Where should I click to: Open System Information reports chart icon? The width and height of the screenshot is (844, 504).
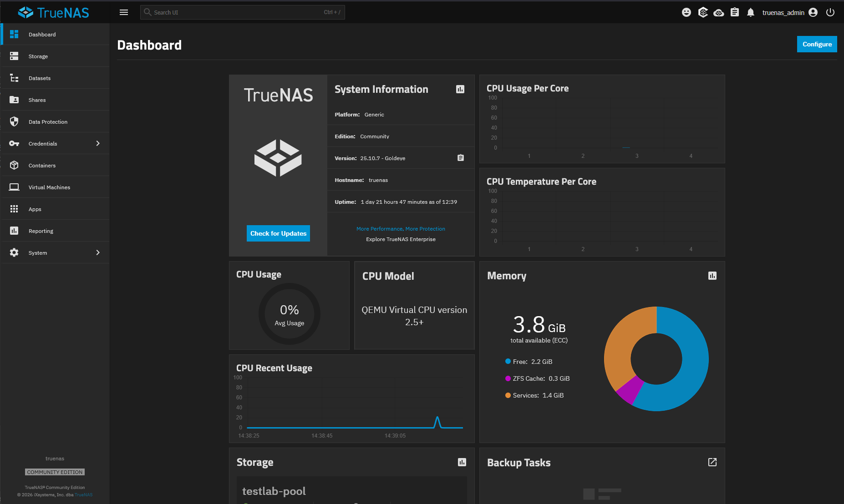pyautogui.click(x=460, y=89)
